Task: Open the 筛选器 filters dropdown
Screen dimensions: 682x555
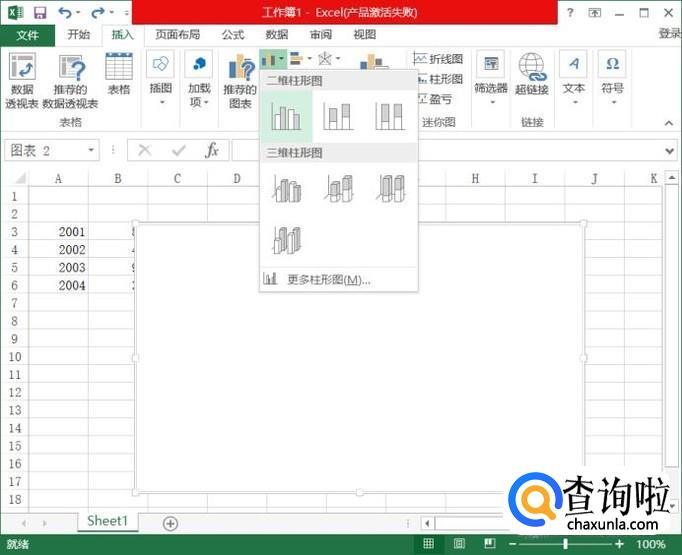Action: pos(491,78)
